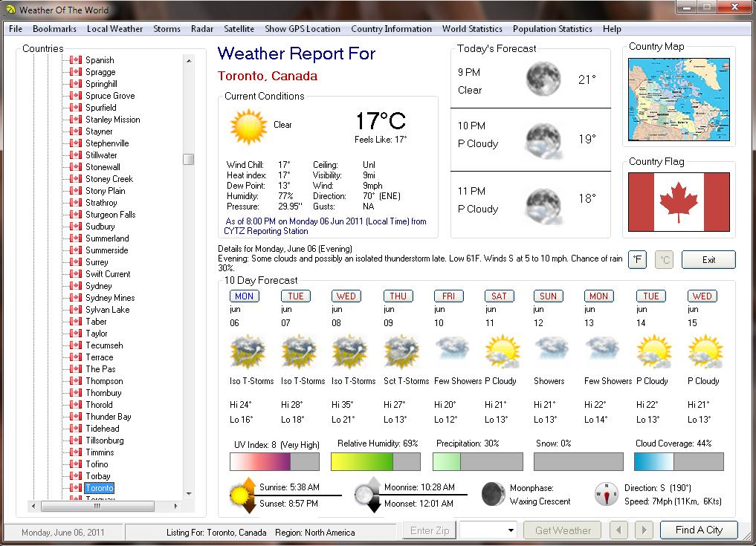Click the moonrise/moonset icon
The width and height of the screenshot is (756, 546).
coord(367,495)
